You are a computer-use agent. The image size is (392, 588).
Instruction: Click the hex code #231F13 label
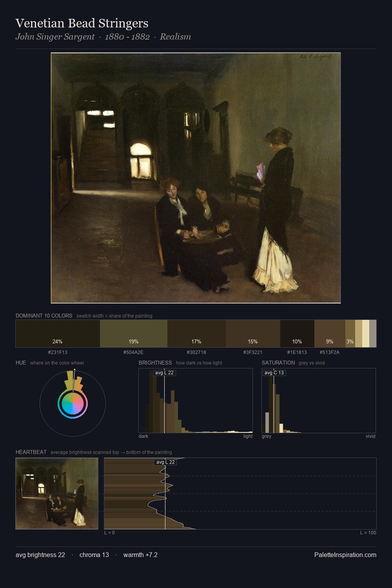pos(58,352)
